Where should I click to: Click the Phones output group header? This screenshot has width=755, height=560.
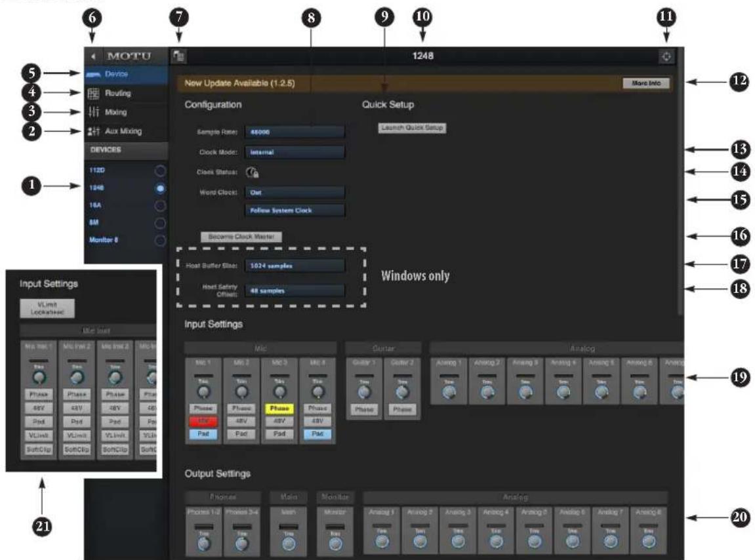click(223, 497)
